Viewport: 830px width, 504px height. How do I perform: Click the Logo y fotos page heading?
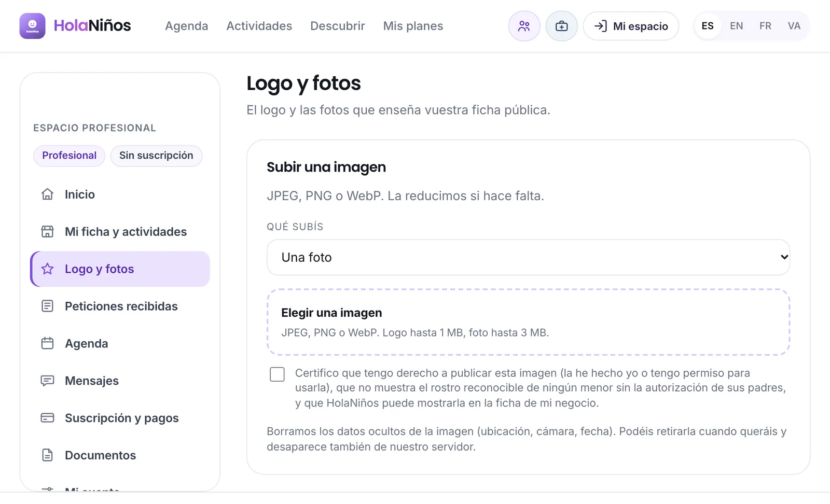point(303,83)
